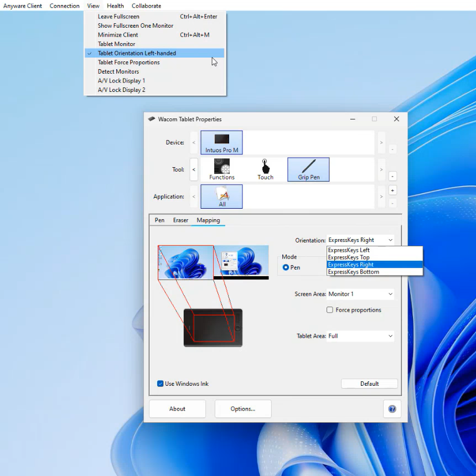Click the plus button to add application
The width and height of the screenshot is (476, 476).
click(x=392, y=190)
